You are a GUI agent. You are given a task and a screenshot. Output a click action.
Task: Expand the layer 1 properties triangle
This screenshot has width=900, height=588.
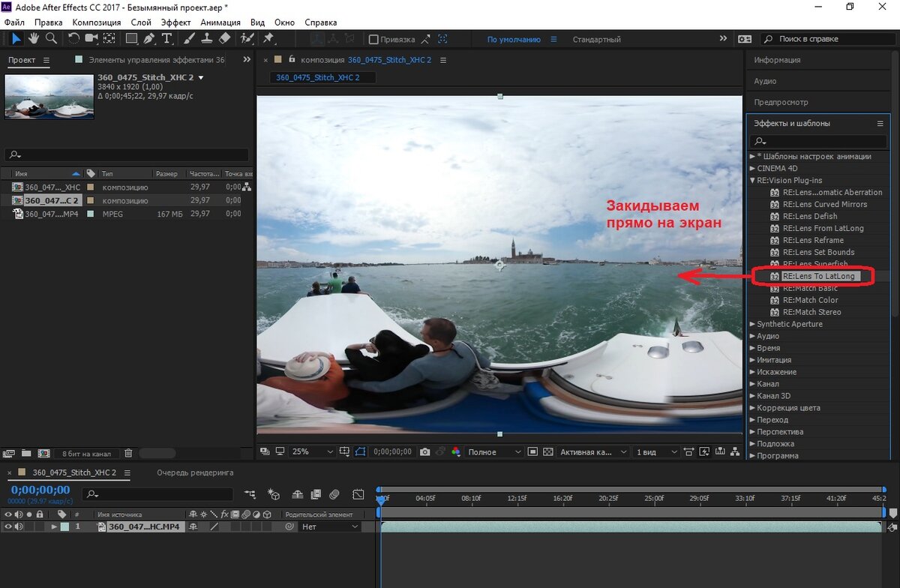[x=54, y=526]
